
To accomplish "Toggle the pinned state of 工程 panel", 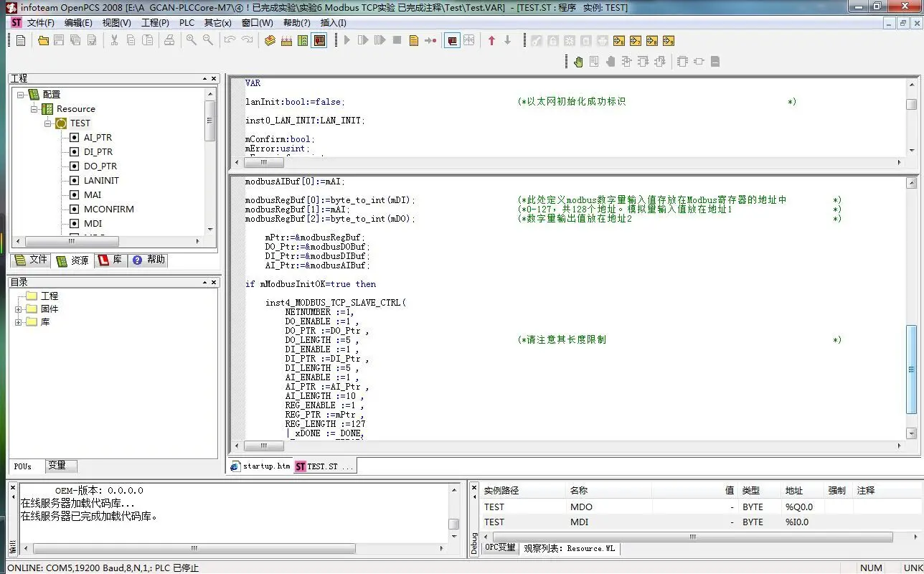I will pos(204,78).
